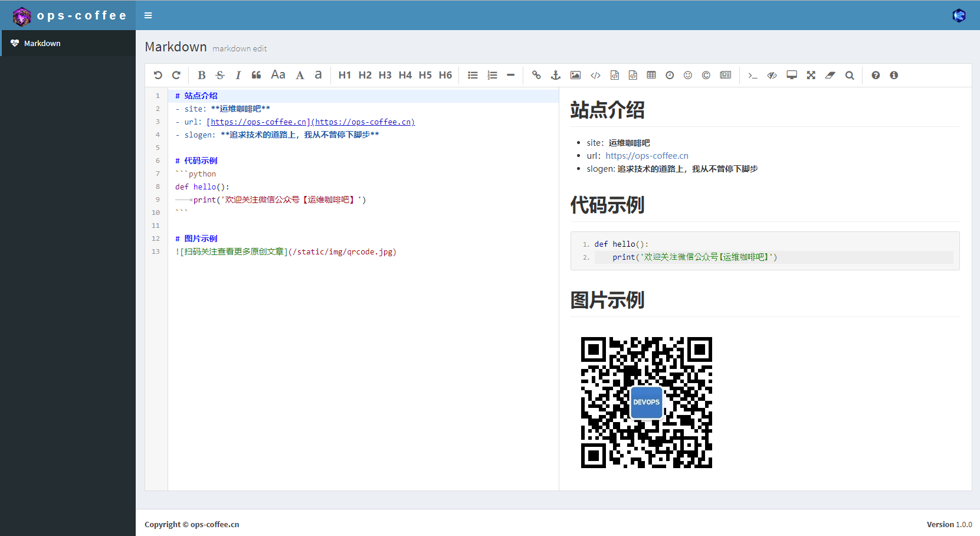Click the ops-coffee logo title

coord(81,15)
